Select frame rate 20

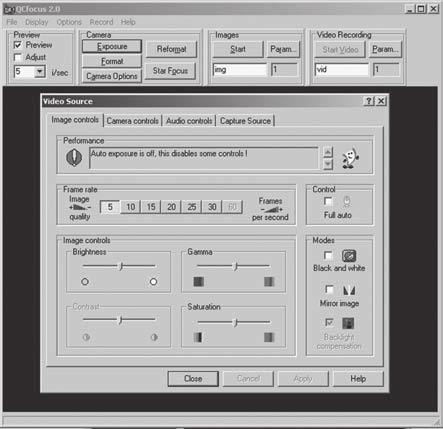171,207
